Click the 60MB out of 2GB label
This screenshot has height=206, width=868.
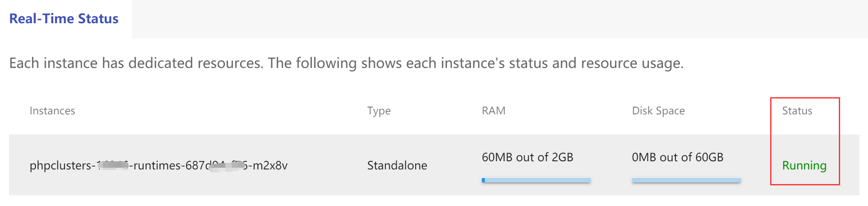coord(527,157)
